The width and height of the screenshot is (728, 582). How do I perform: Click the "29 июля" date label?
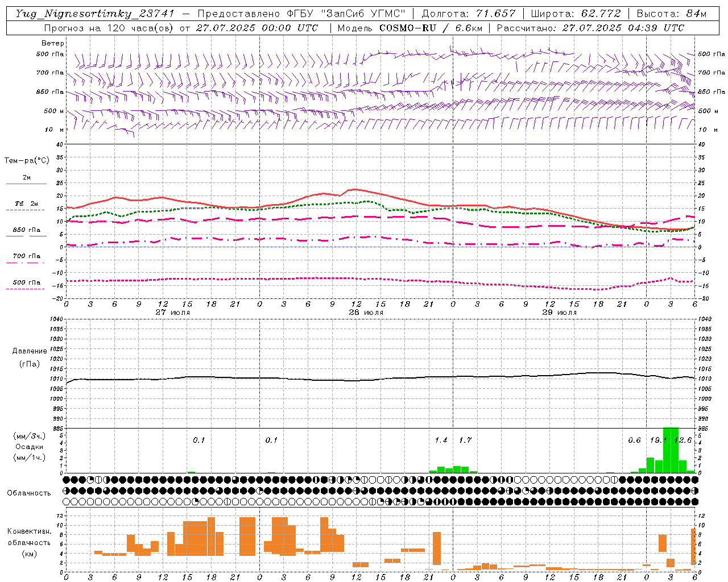[x=560, y=313]
